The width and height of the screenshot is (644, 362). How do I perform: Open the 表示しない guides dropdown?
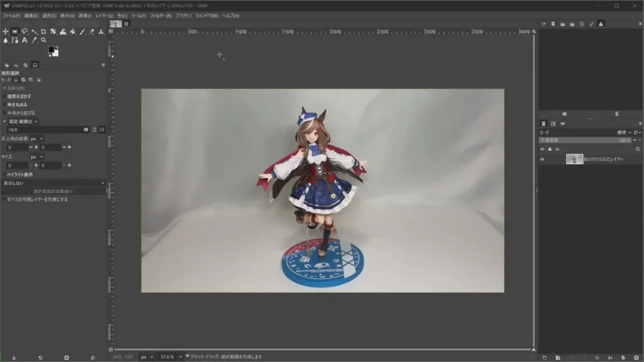[53, 183]
